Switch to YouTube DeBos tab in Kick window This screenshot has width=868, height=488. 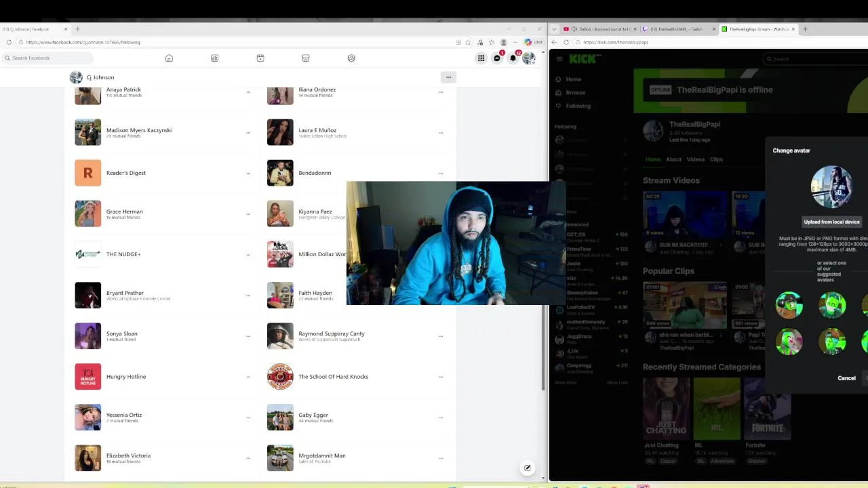pyautogui.click(x=600, y=29)
